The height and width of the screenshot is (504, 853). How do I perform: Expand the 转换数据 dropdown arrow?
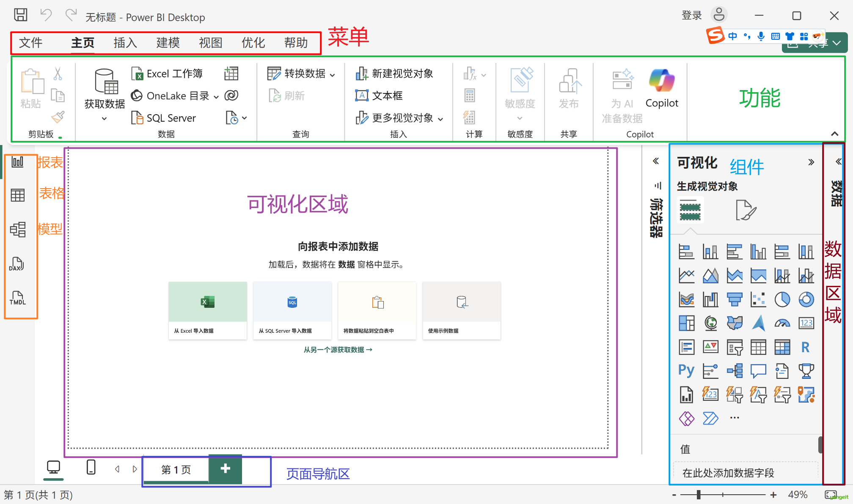click(333, 75)
